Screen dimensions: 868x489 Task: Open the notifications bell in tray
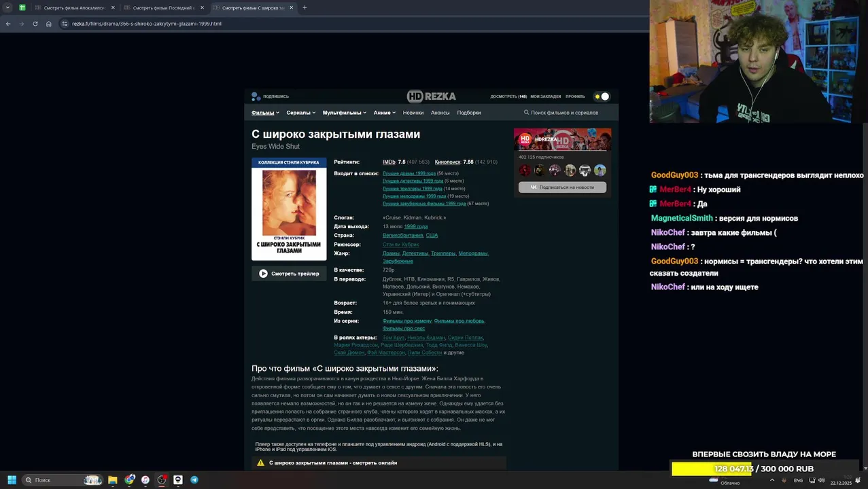coord(858,481)
